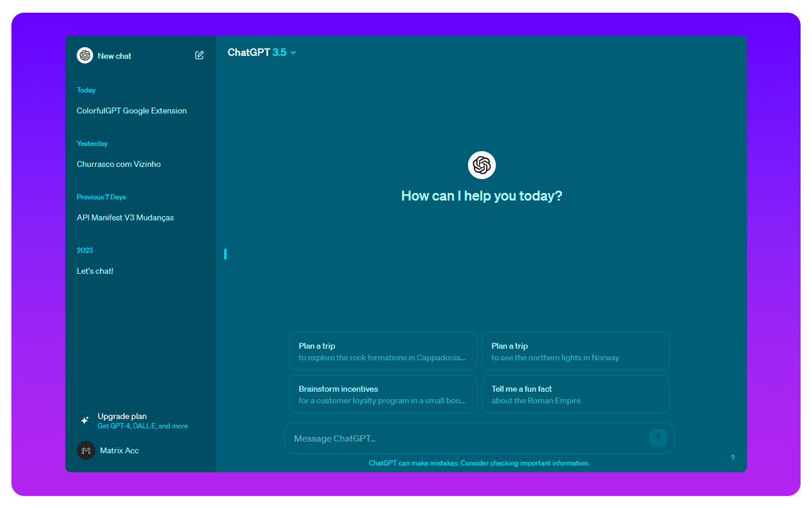
Task: Click the How can I help you today heading
Action: click(481, 196)
